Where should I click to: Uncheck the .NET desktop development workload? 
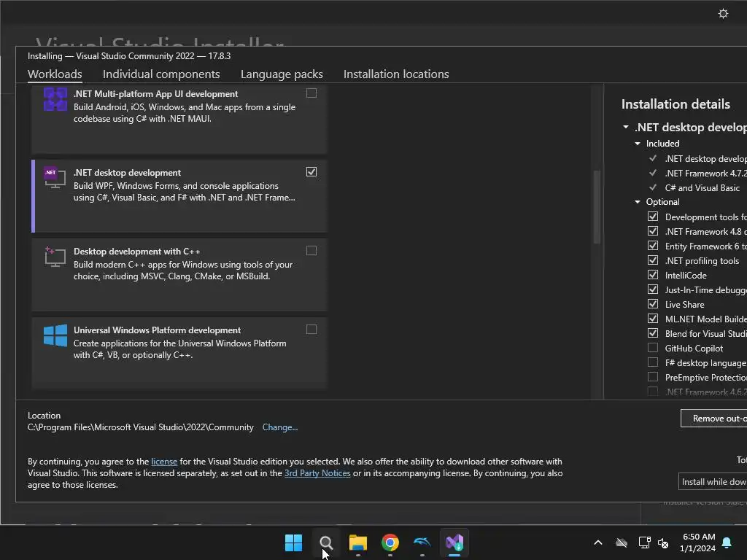pyautogui.click(x=311, y=172)
